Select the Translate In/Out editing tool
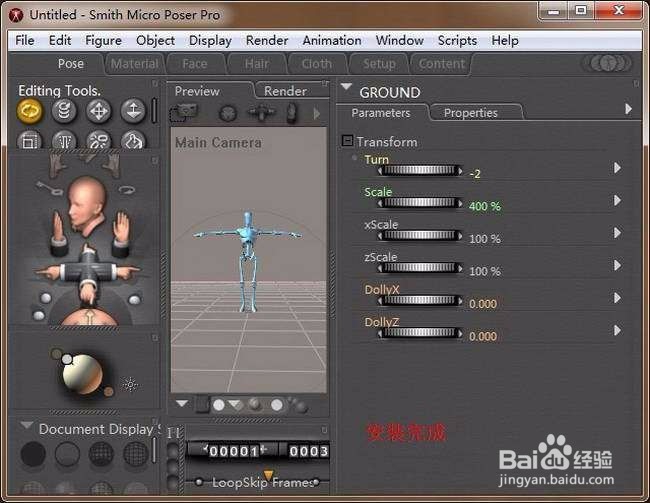650x503 pixels. 133,111
